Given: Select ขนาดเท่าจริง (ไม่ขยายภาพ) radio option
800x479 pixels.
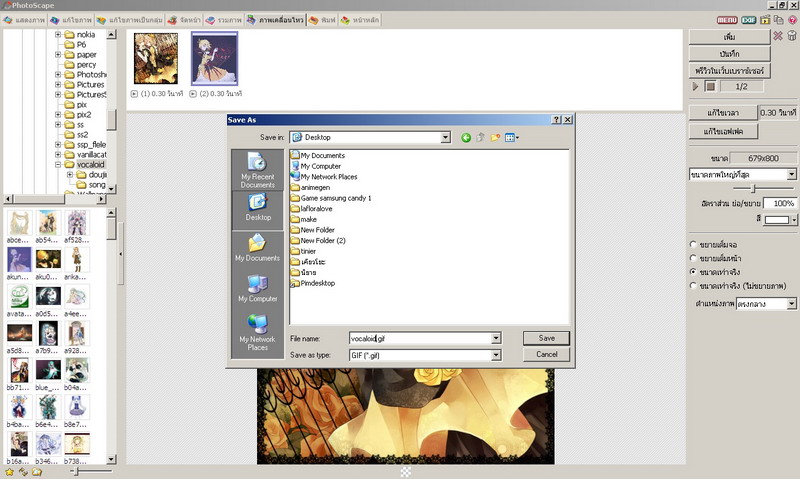Looking at the screenshot, I should pyautogui.click(x=693, y=286).
